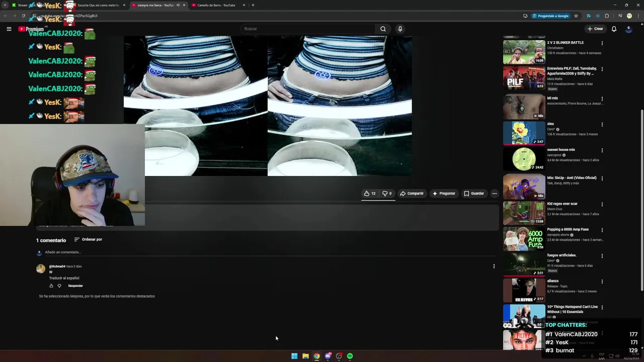
Task: Click in YouTube Buscar search field
Action: [307, 29]
